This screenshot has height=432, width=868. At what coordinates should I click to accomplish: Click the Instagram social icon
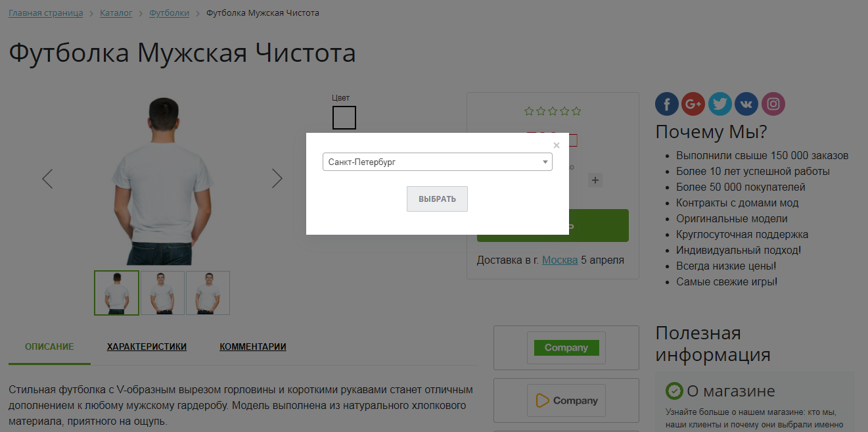coord(773,104)
